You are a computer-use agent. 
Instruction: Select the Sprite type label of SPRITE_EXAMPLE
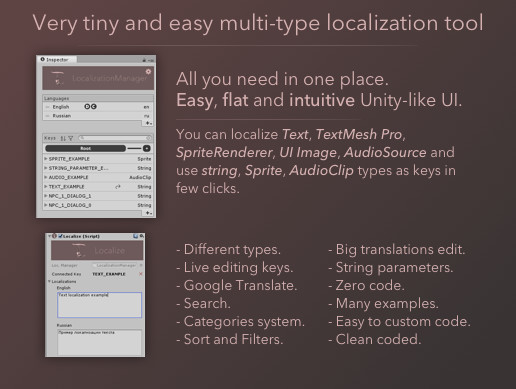pos(144,159)
